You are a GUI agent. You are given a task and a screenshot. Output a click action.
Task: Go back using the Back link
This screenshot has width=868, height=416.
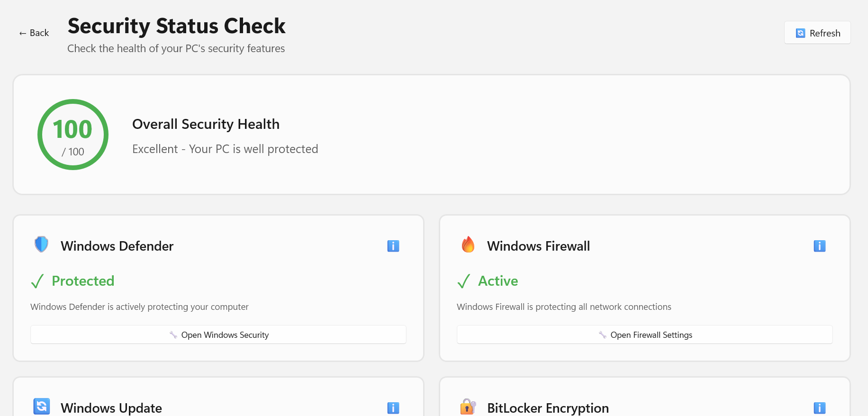[x=33, y=33]
